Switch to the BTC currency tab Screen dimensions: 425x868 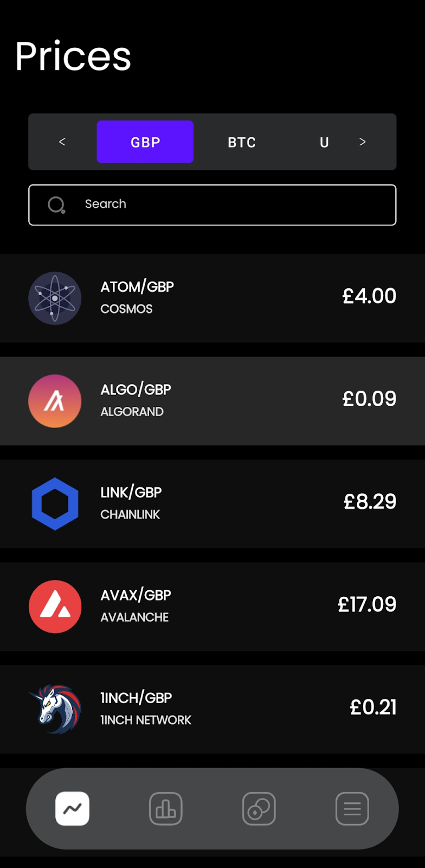pyautogui.click(x=242, y=142)
